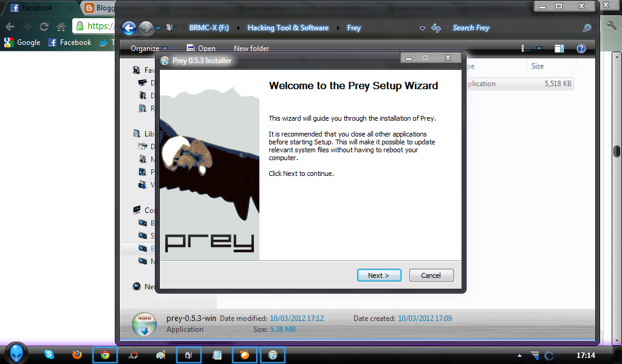622x364 pixels.
Task: Click the 17:14 taskbar clock
Action: 586,356
